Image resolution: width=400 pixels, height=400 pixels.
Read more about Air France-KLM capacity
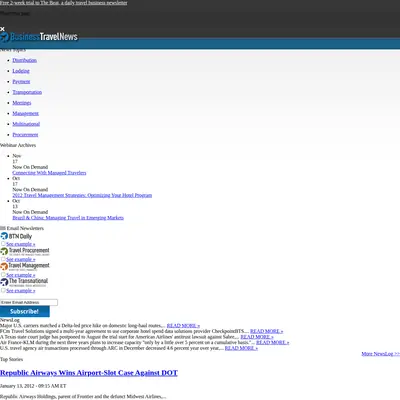pos(273,342)
